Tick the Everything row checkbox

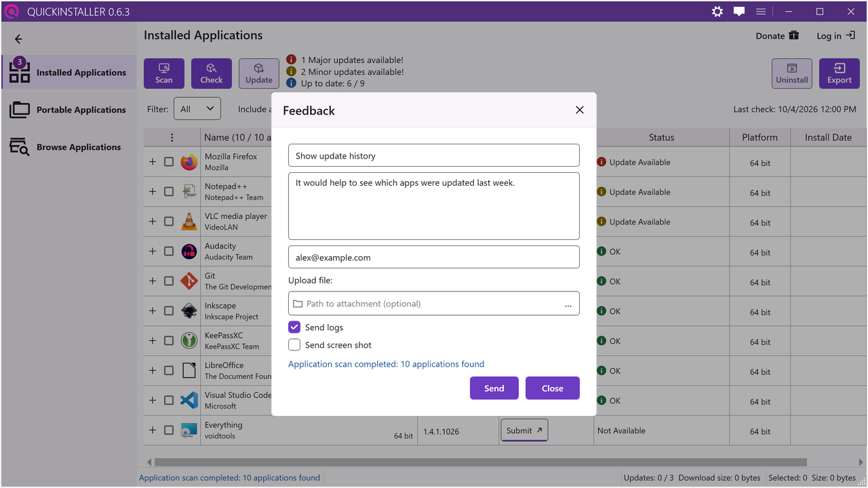[169, 430]
